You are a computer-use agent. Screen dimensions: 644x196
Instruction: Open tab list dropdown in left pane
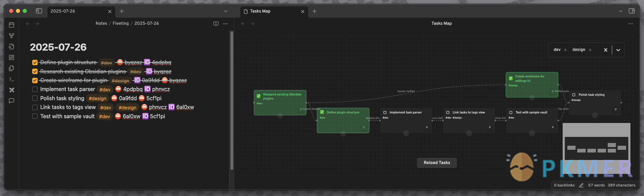point(226,11)
